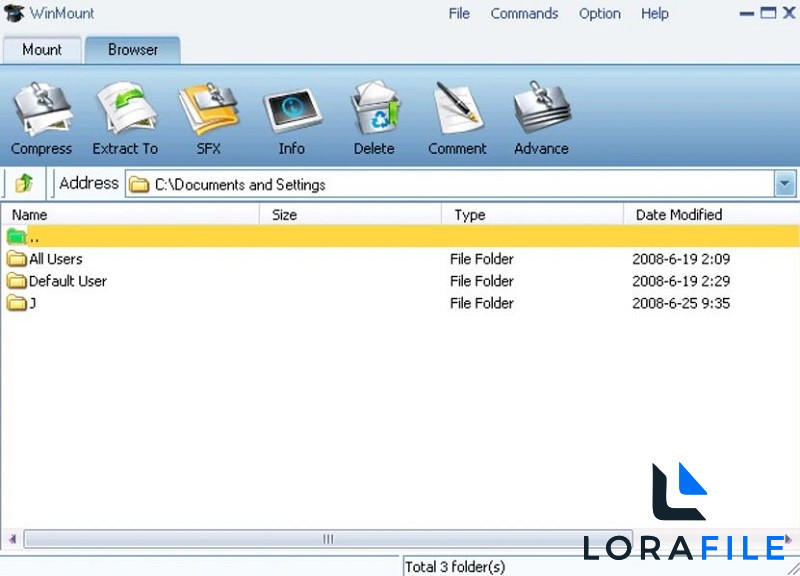Select the All Users row name

(x=56, y=259)
